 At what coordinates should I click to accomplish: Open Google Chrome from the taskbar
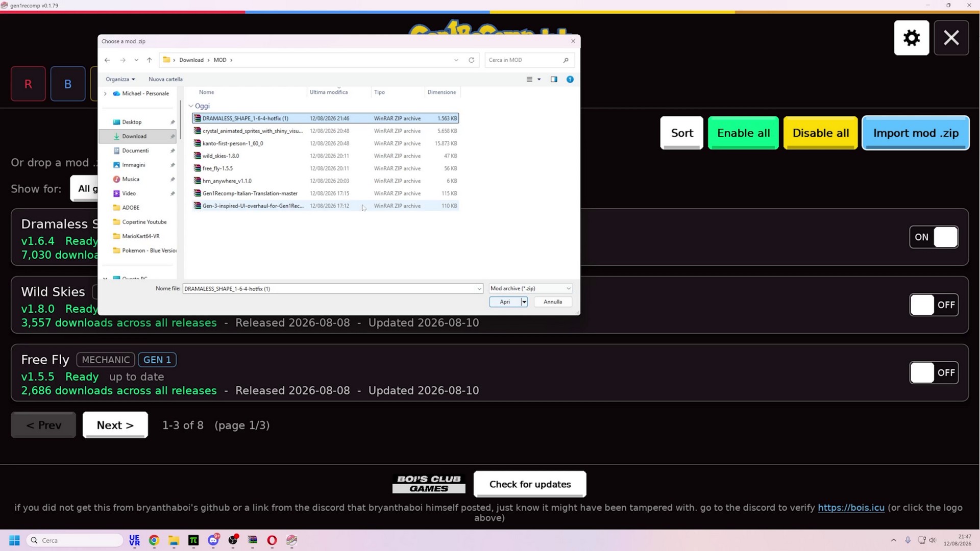tap(154, 540)
